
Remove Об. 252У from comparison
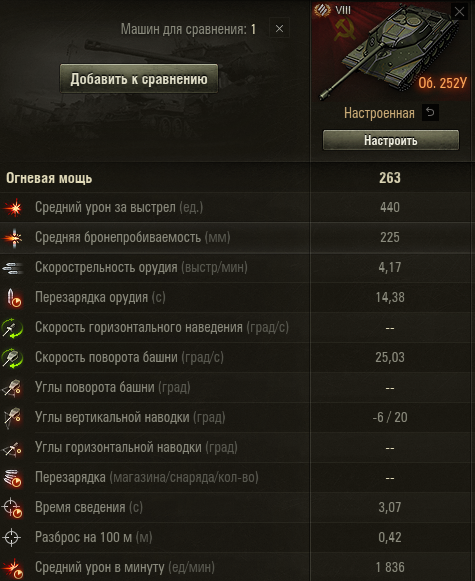click(460, 12)
